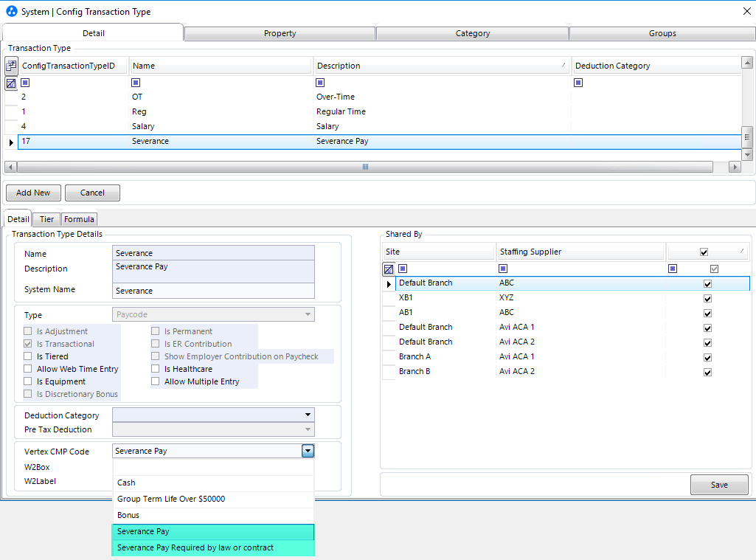Viewport: 756px width, 560px height.
Task: Open filter operator for Description column
Action: pyautogui.click(x=320, y=83)
